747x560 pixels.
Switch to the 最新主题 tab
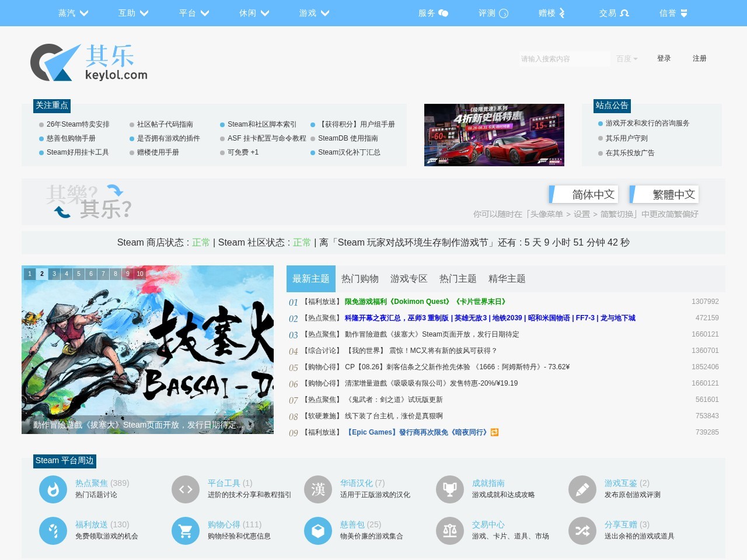coord(311,279)
